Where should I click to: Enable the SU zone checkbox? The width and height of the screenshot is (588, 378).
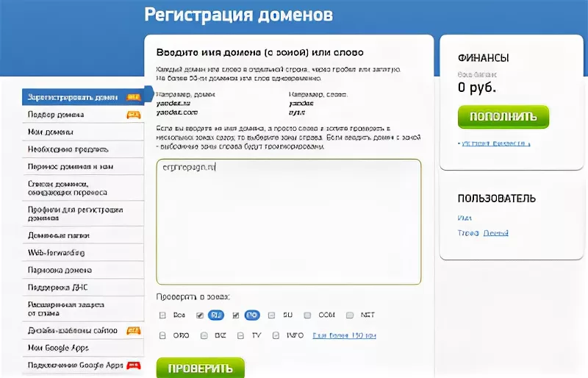point(271,315)
